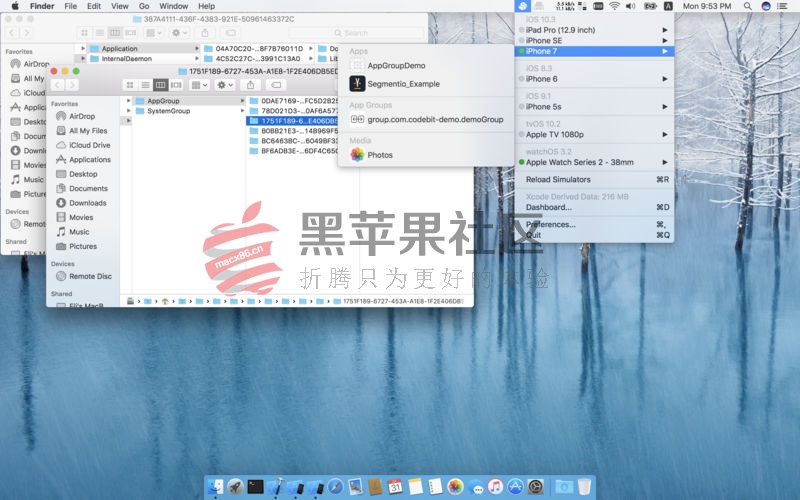Open Notification Center icon

782,6
